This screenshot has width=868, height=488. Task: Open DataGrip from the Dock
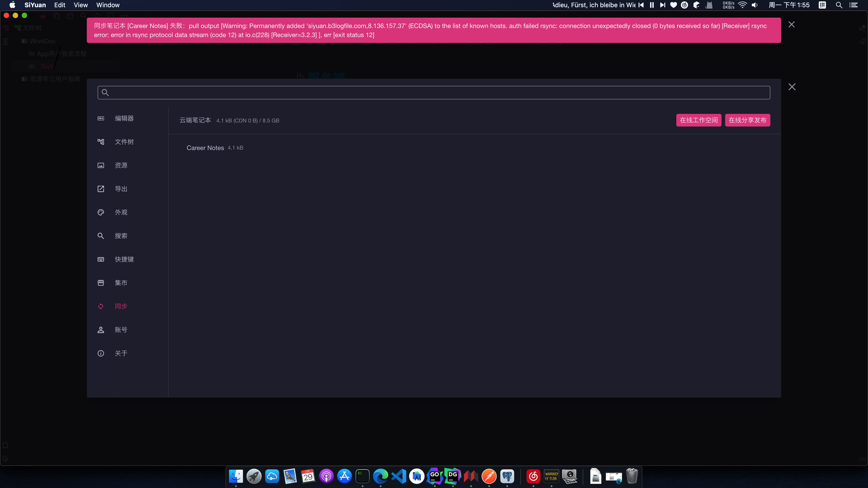[453, 476]
